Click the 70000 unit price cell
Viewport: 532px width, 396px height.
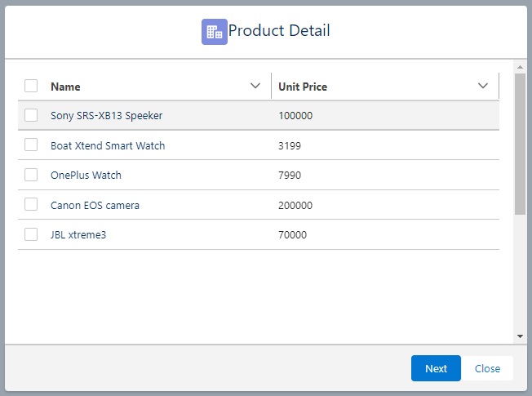pyautogui.click(x=292, y=234)
